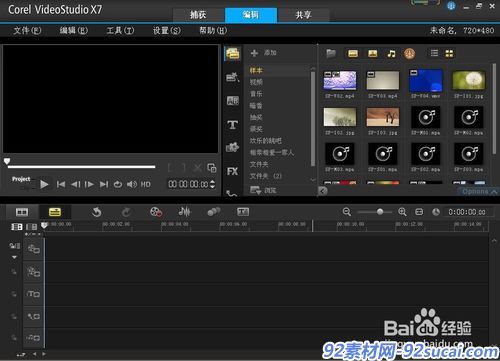Click the video track icon
Viewport: 500px width, 361px height.
tap(33, 249)
